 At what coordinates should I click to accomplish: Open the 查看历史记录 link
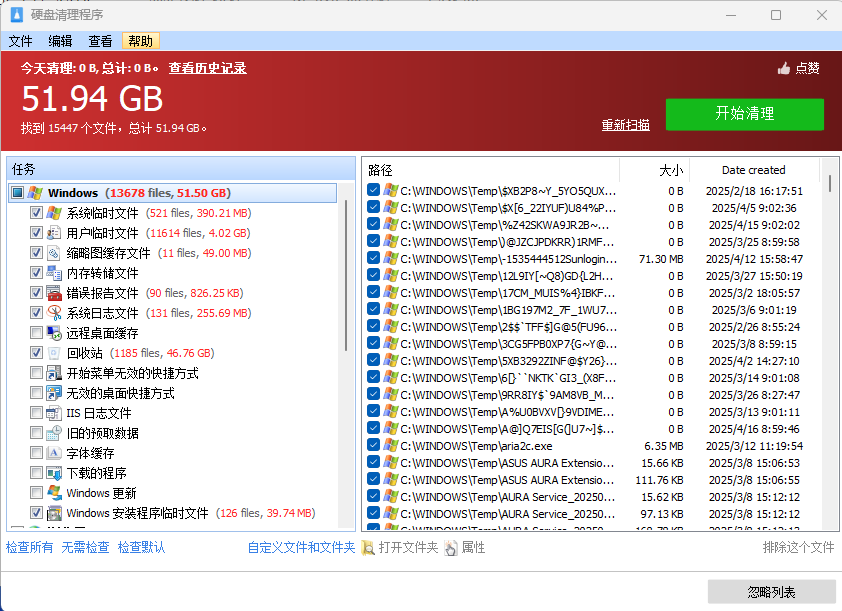pyautogui.click(x=207, y=68)
